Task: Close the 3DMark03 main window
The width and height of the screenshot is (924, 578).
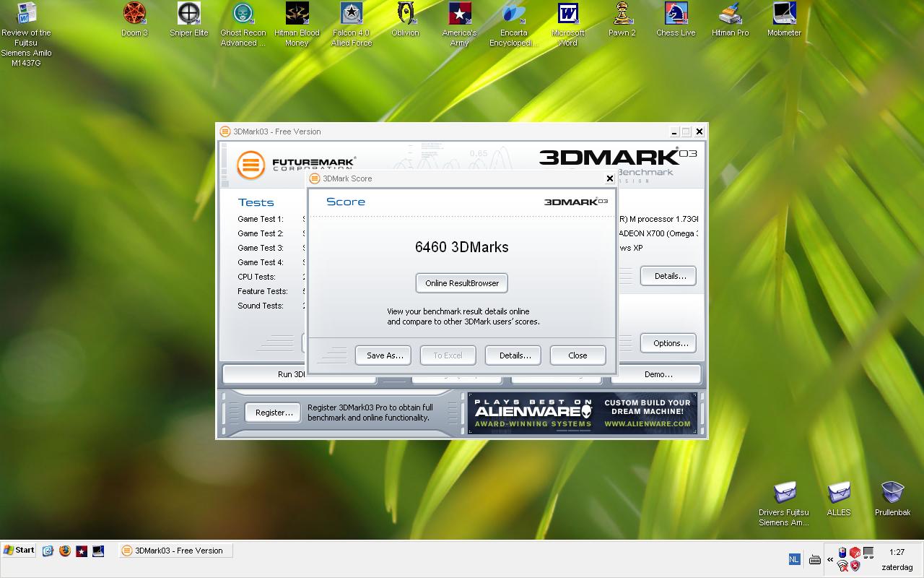Action: [x=699, y=131]
